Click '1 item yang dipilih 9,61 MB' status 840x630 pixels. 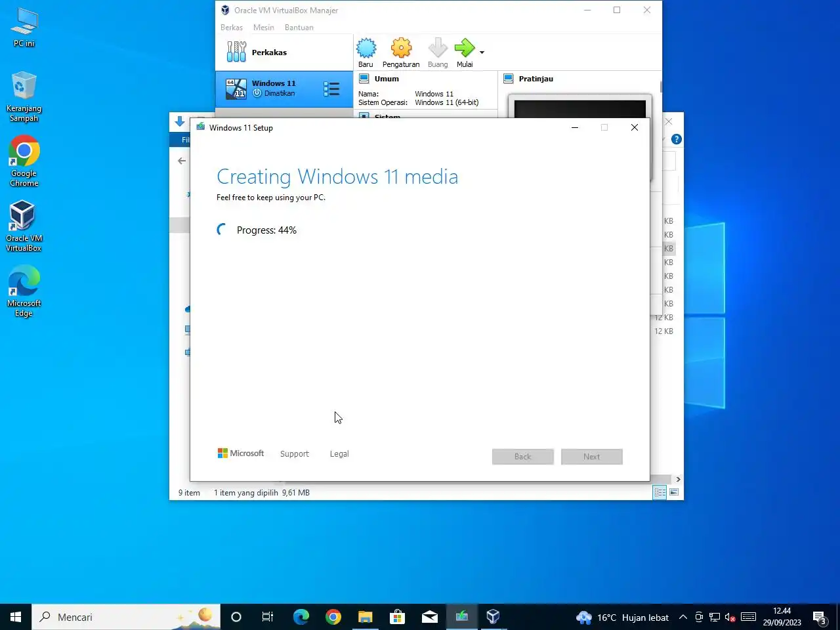[x=262, y=493]
